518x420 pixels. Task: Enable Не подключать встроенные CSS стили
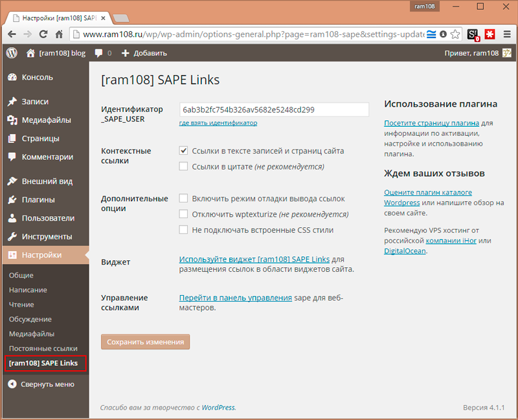[x=183, y=230]
